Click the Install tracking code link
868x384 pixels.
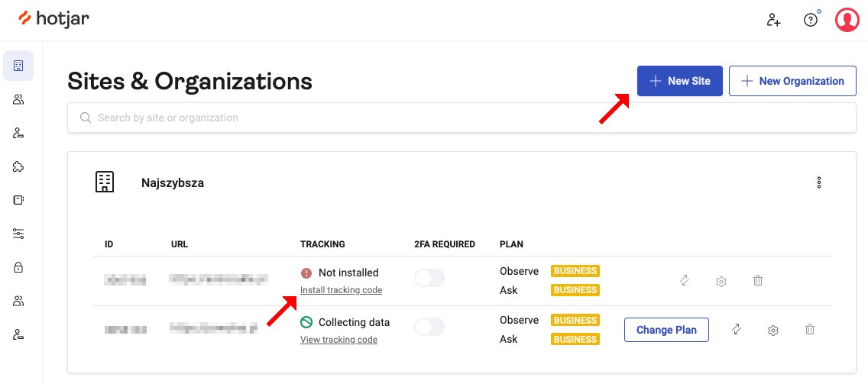click(x=341, y=290)
